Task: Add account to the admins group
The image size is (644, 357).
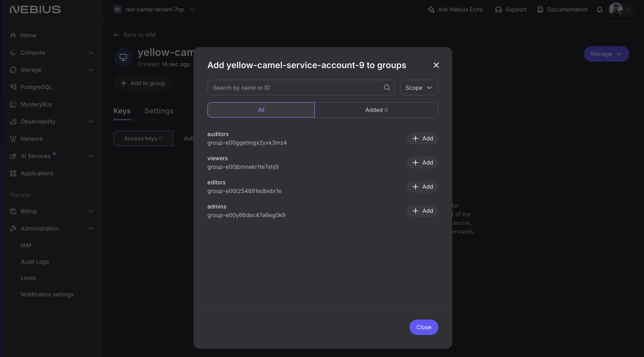Action: tap(422, 211)
